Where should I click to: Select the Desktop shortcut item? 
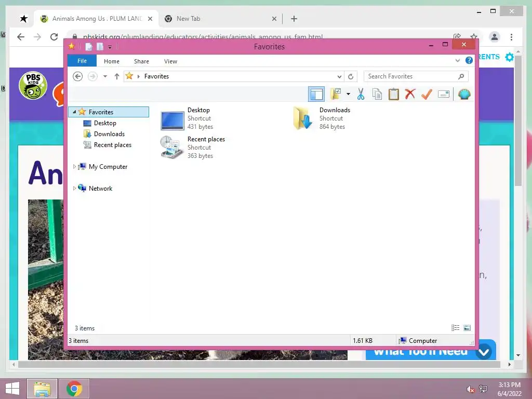coord(187,118)
